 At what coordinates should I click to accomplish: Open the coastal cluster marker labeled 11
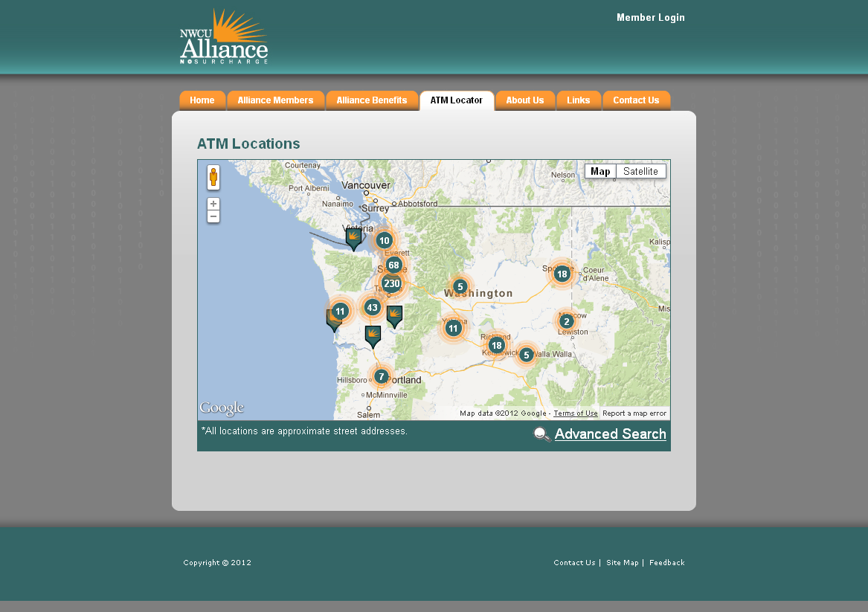pos(340,311)
